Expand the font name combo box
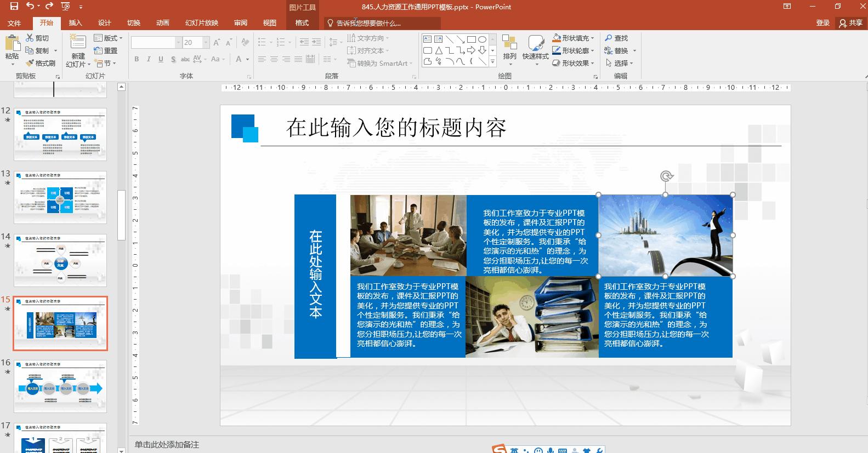This screenshot has height=453, width=868. click(x=178, y=43)
